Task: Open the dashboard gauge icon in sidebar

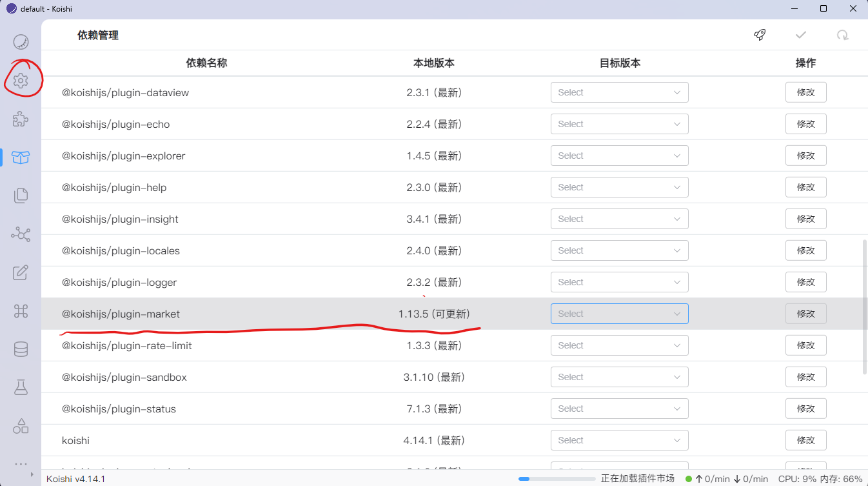Action: point(21,42)
